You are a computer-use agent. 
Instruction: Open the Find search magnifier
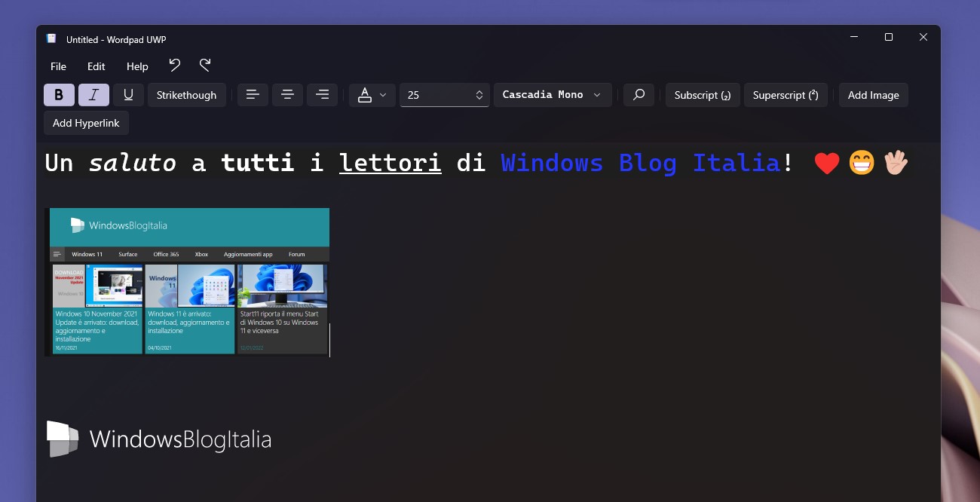pyautogui.click(x=639, y=95)
